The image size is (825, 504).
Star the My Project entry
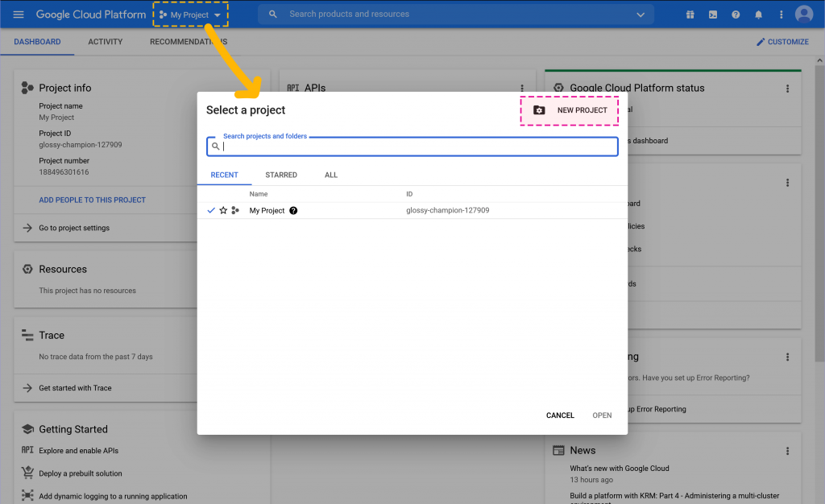coord(223,210)
